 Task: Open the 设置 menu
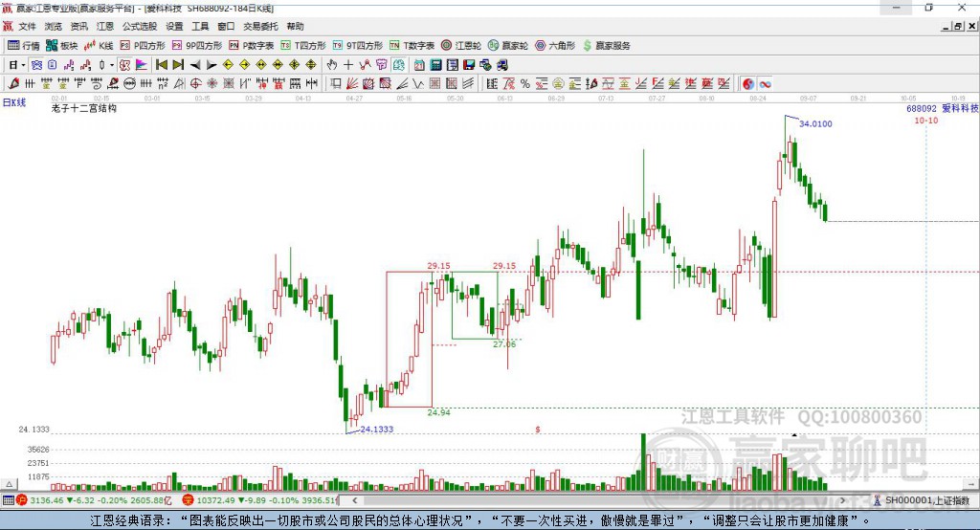[174, 26]
